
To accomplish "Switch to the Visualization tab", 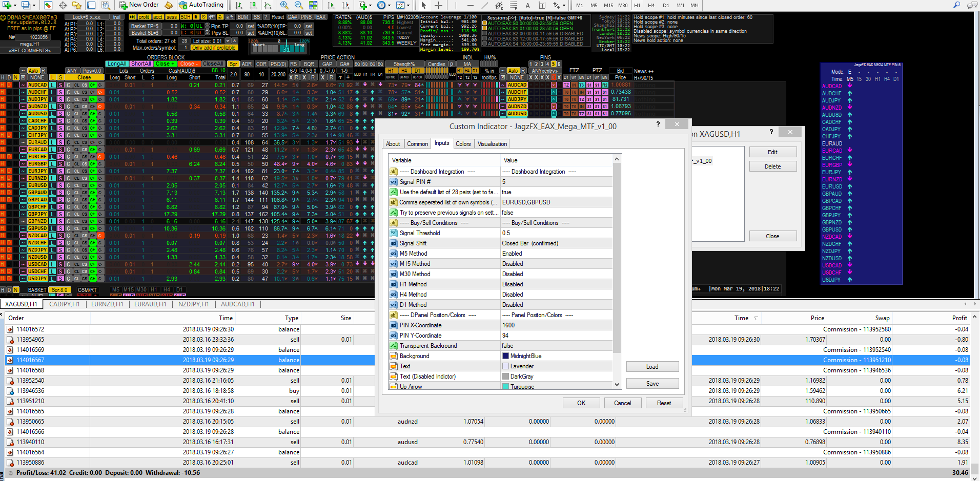I will 492,144.
